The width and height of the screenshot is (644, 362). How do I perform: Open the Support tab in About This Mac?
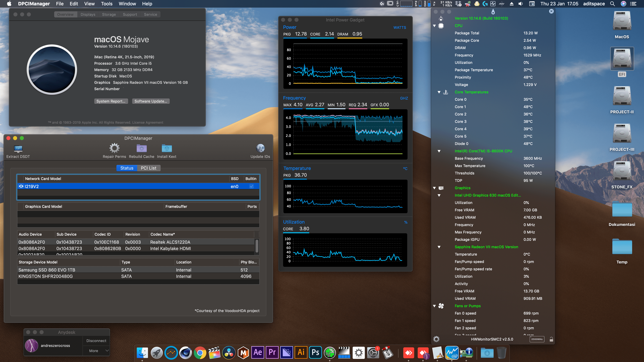pyautogui.click(x=130, y=14)
